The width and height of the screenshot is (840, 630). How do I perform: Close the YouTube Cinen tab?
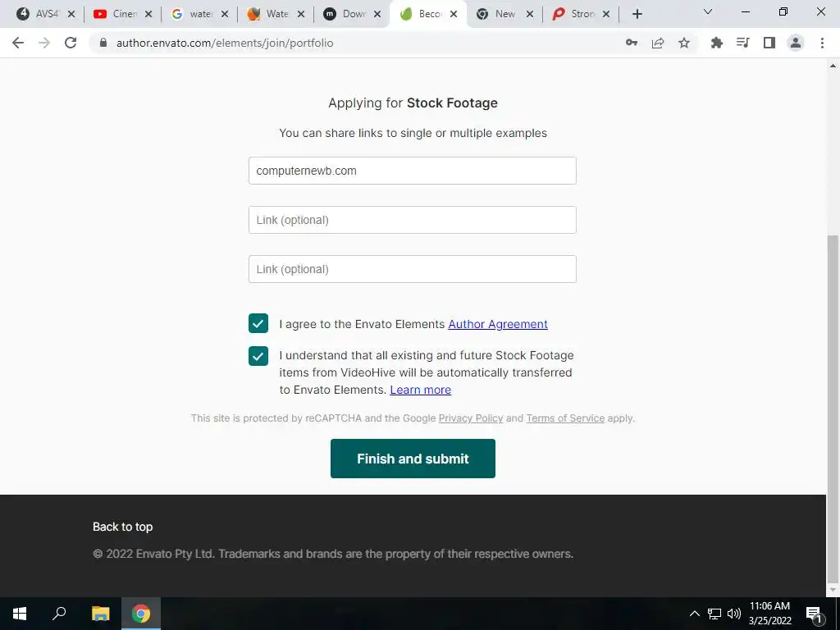click(148, 14)
